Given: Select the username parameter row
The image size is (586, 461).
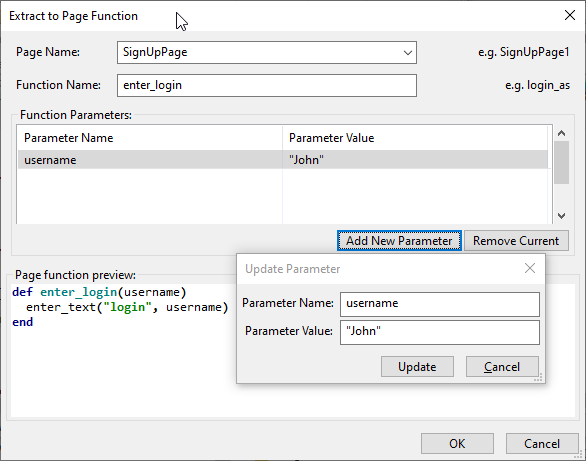Looking at the screenshot, I should pos(283,160).
